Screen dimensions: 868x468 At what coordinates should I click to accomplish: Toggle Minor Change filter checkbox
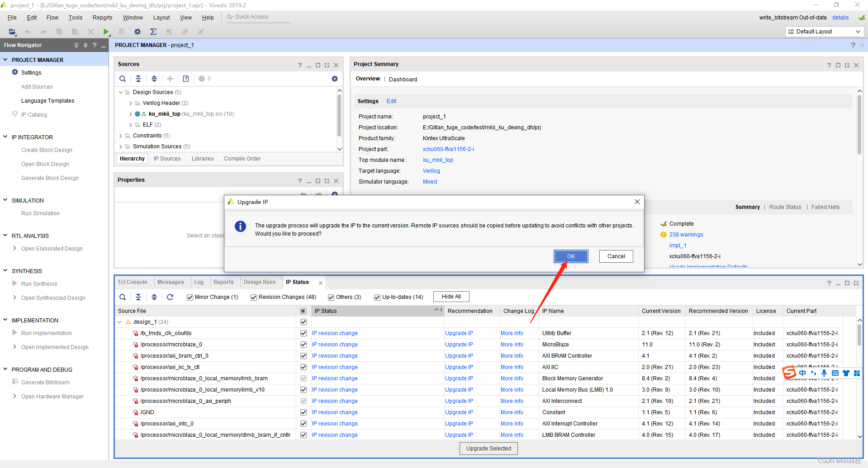(x=190, y=297)
